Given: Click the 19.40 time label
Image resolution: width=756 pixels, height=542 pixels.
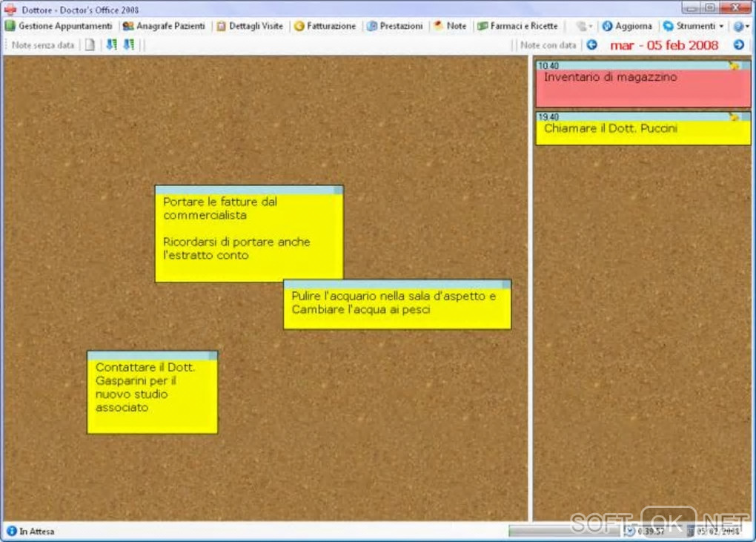Looking at the screenshot, I should tap(548, 116).
